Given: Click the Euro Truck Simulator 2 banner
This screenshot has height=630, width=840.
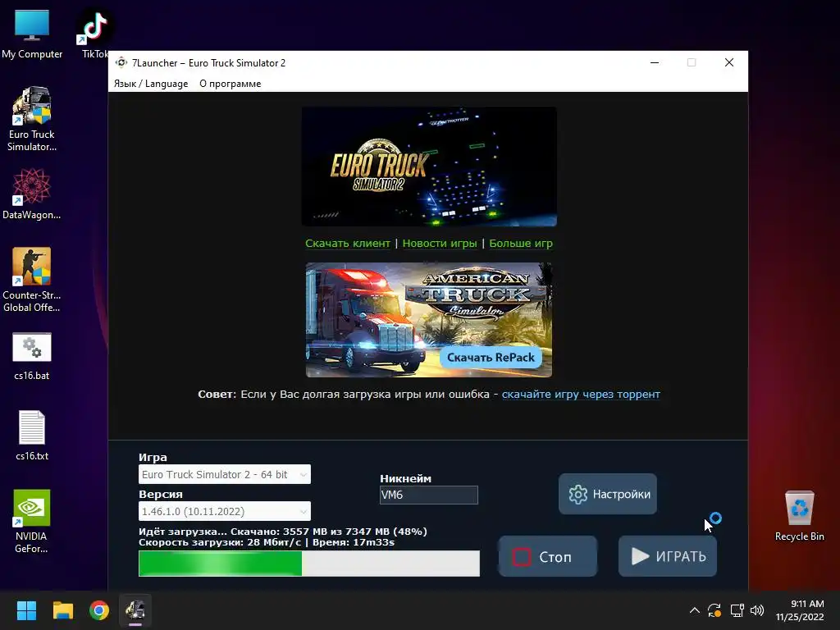Looking at the screenshot, I should coord(429,166).
